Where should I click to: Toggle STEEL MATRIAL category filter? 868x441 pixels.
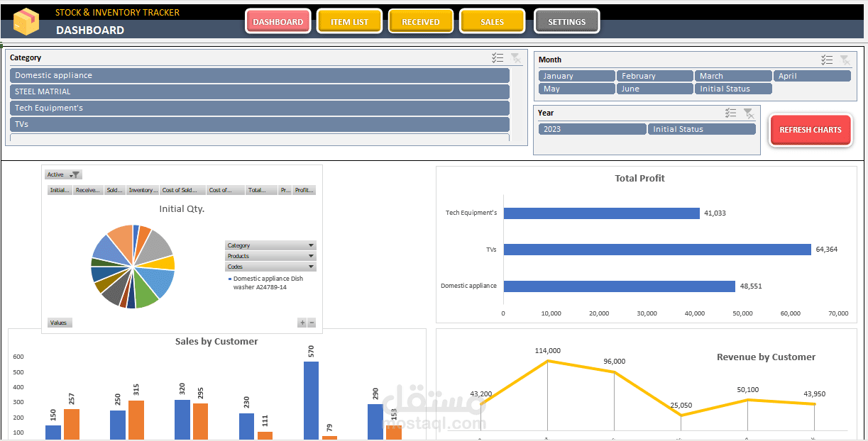[x=260, y=91]
